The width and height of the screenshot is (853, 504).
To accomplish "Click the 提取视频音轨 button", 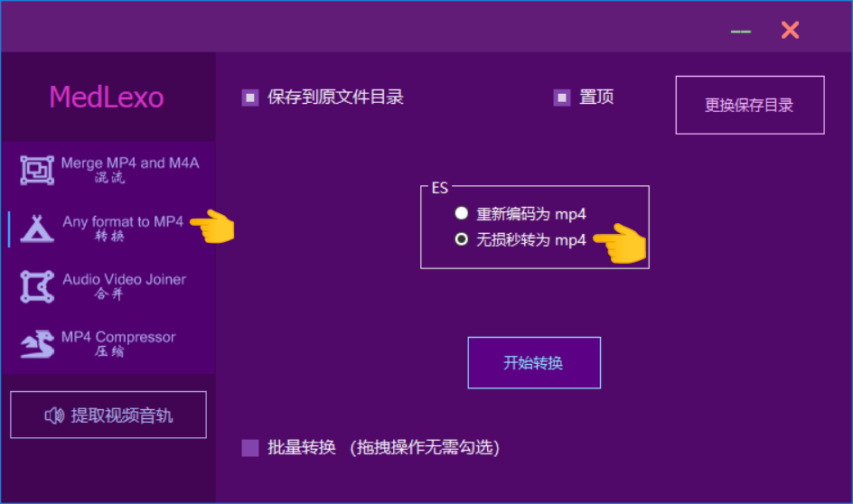I will pyautogui.click(x=108, y=415).
